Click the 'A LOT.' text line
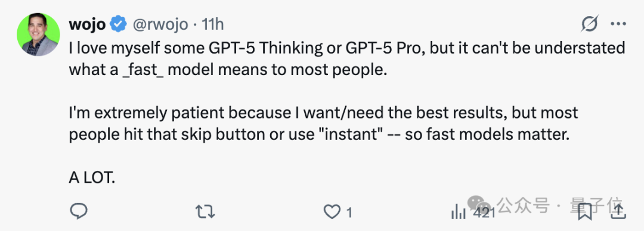 pyautogui.click(x=92, y=178)
